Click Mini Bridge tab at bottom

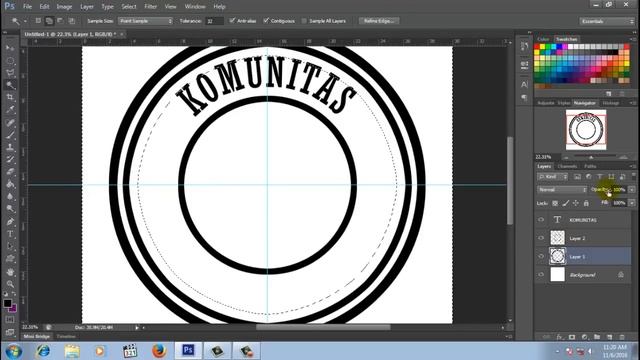[x=36, y=336]
